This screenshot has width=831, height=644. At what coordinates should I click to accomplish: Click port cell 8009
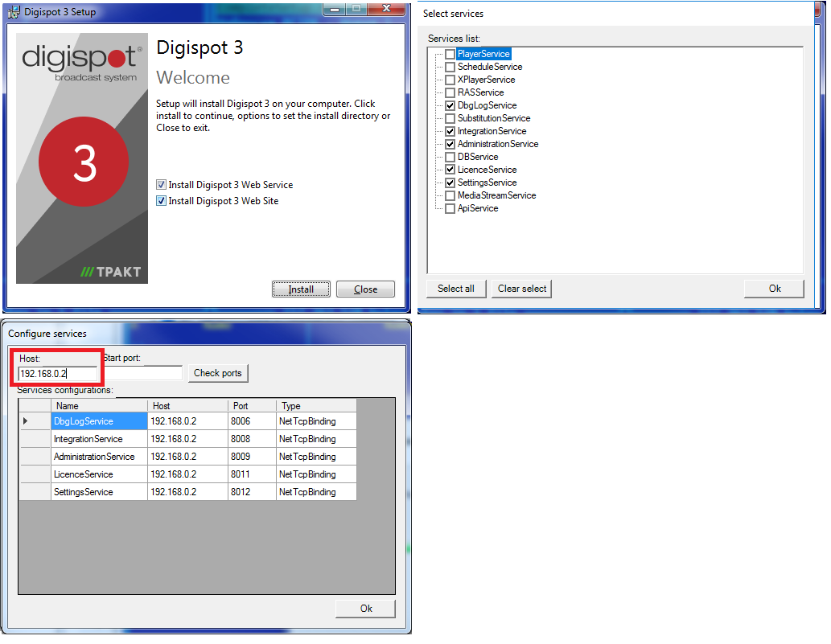(252, 457)
